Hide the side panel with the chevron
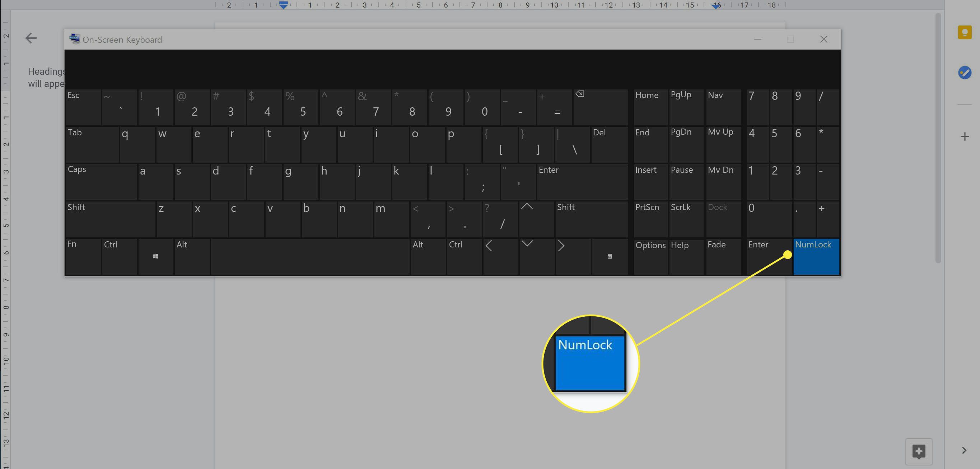This screenshot has width=980, height=469. click(964, 450)
